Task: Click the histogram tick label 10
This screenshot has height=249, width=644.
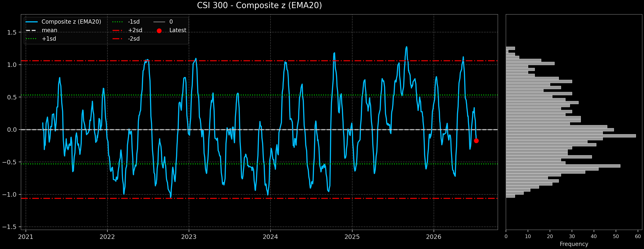Action: 528,236
